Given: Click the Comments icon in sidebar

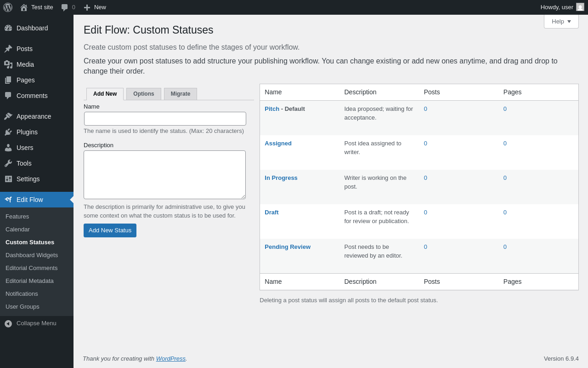Looking at the screenshot, I should (x=8, y=96).
